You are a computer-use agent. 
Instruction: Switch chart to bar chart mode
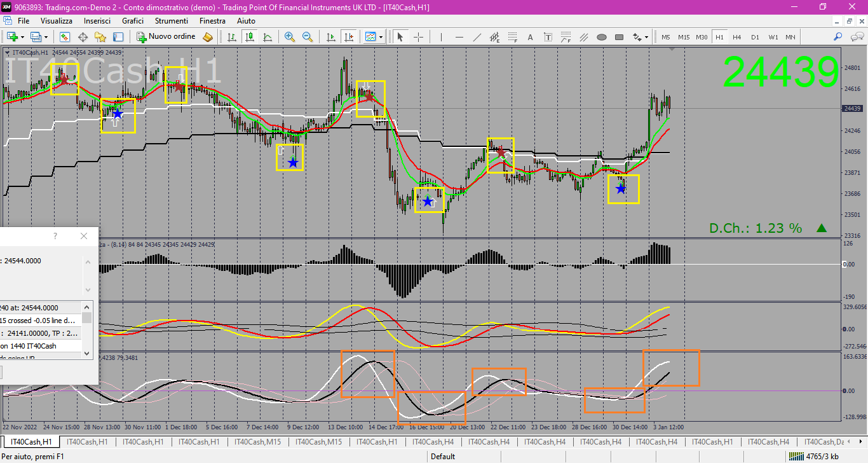coord(233,37)
